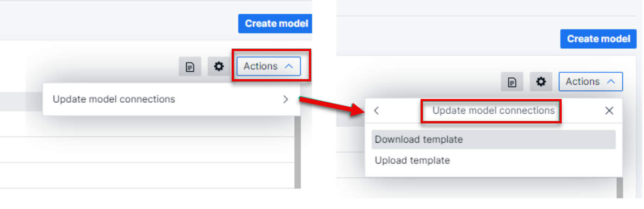Expand the Update model connections menu entry

(114, 99)
